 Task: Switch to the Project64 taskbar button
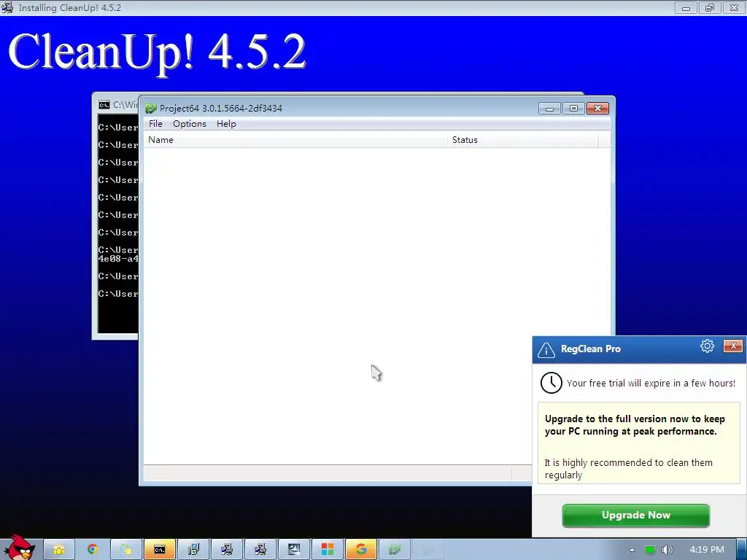pos(395,550)
